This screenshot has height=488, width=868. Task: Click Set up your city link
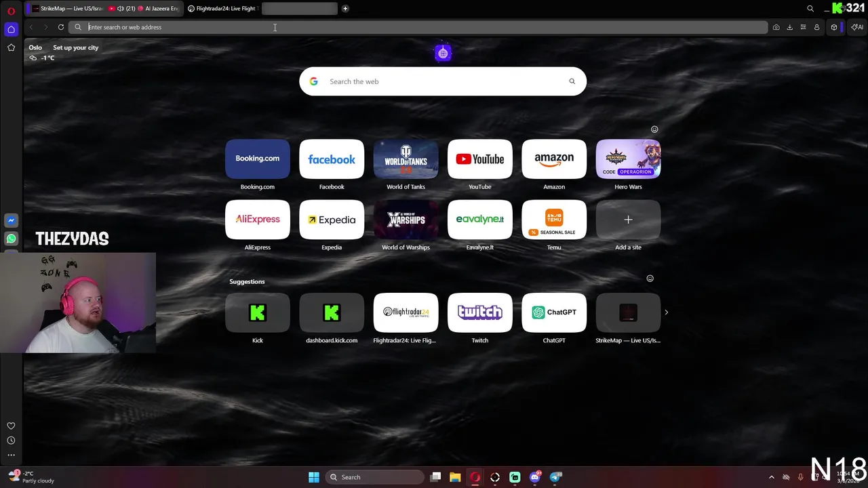tap(76, 47)
